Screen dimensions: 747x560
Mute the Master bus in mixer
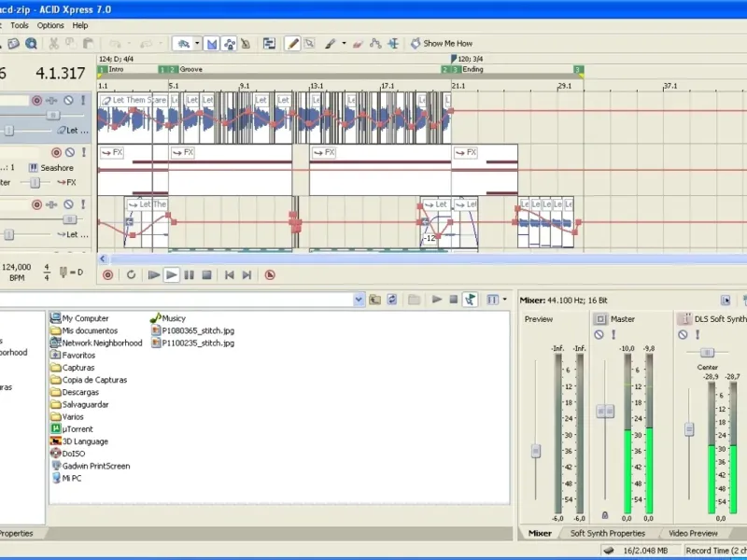599,334
